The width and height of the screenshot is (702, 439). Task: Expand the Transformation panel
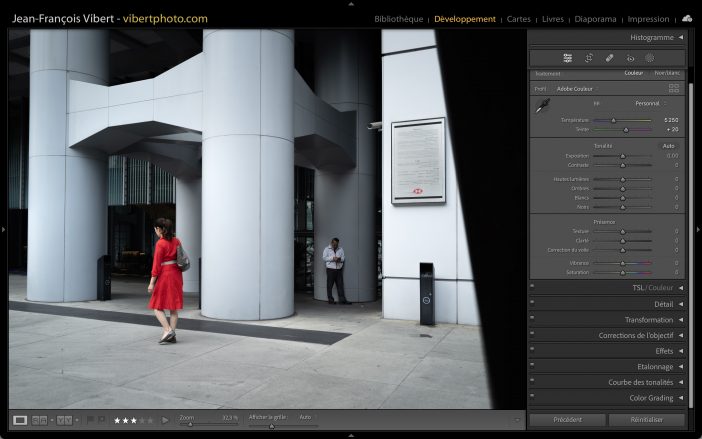pos(649,320)
